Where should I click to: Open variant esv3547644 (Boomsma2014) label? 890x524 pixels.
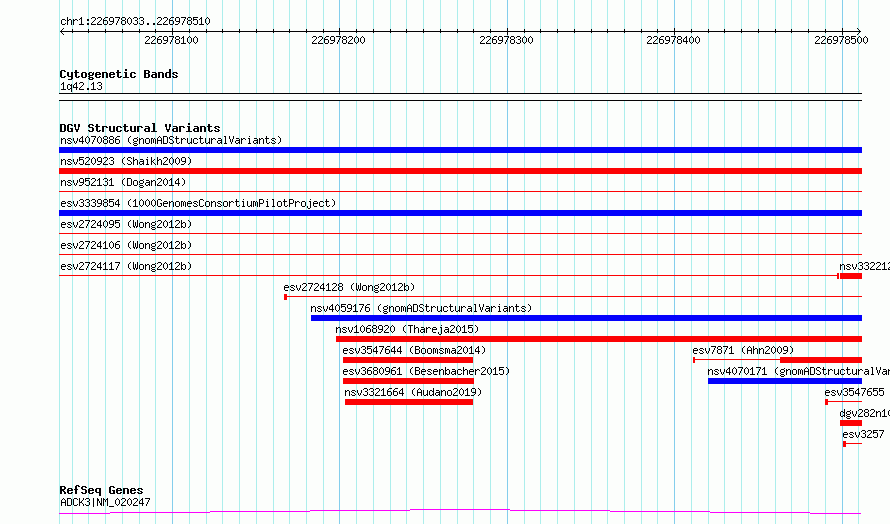[x=414, y=350]
